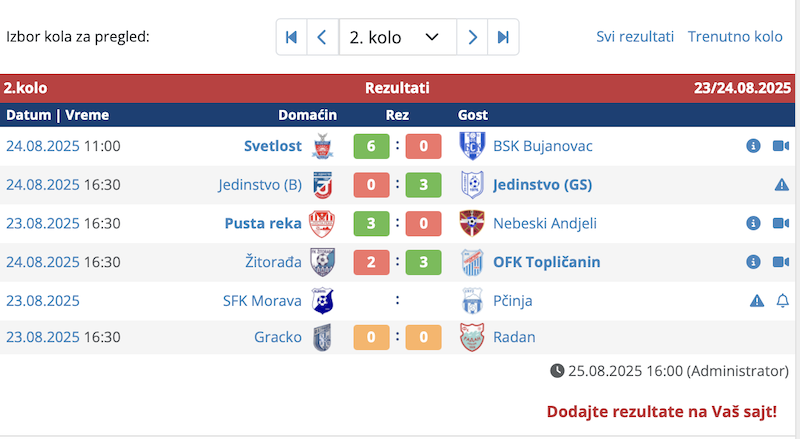
Task: Open the 23.08.2025 date on Gracko row
Action: click(43, 337)
